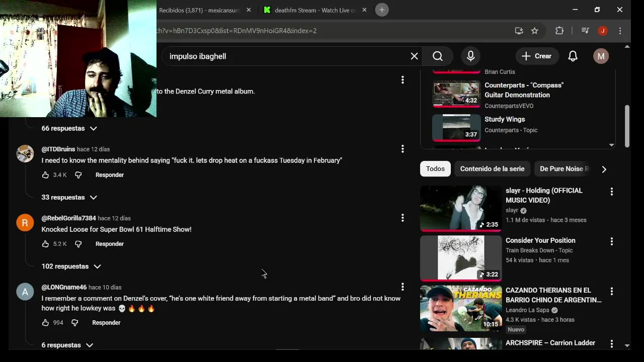Screen dimensions: 644x362
Task: Like the @ITDBruins comment
Action: coord(45,175)
